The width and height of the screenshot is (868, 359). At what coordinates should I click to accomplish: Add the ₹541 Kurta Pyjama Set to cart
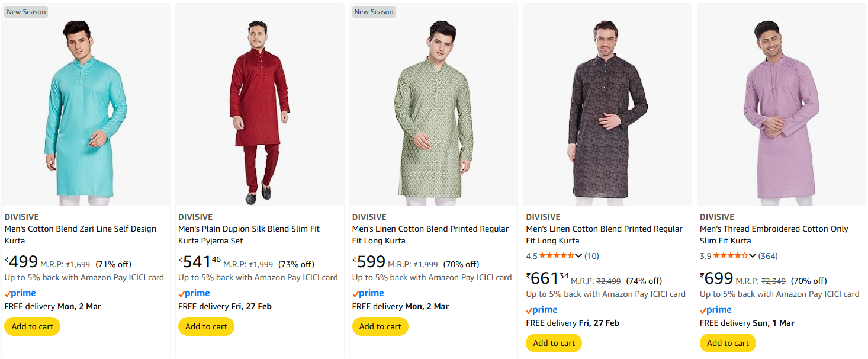(x=206, y=326)
